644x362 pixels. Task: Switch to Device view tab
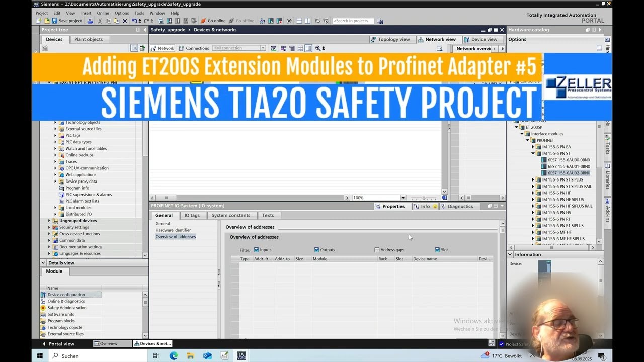480,39
